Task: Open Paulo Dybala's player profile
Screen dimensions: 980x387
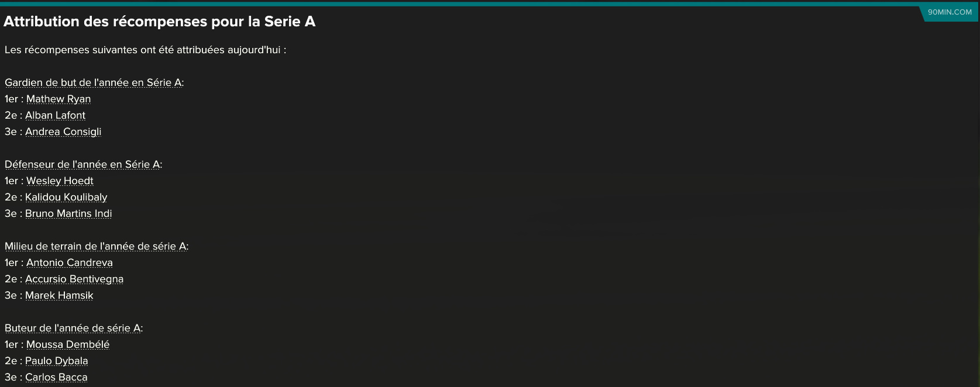Action: tap(57, 361)
